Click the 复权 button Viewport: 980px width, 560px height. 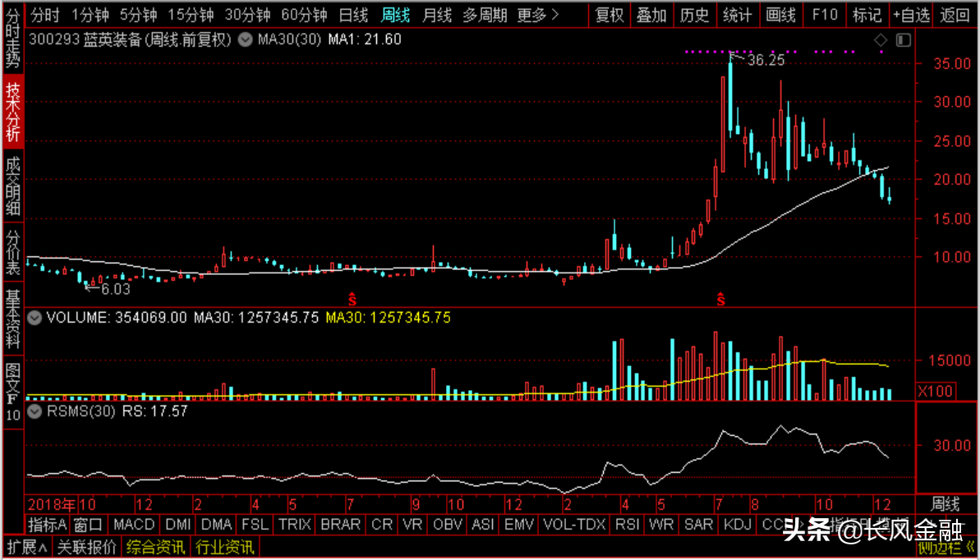(x=610, y=15)
